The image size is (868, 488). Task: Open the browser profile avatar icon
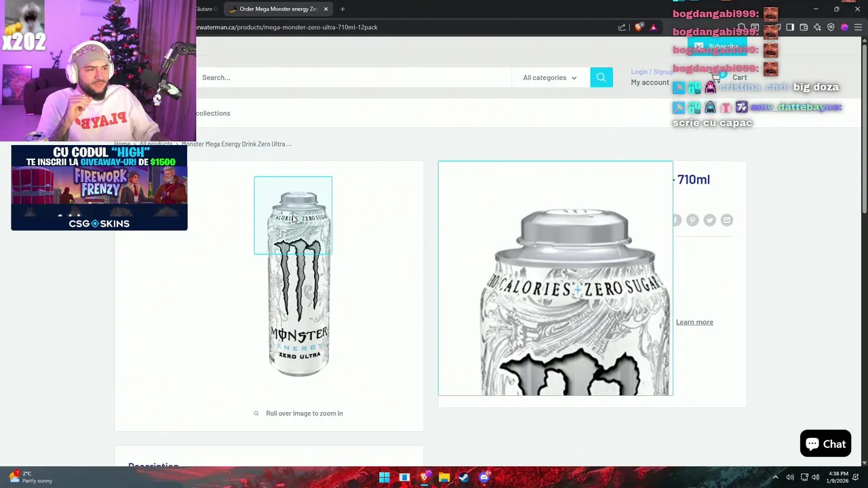(x=844, y=27)
